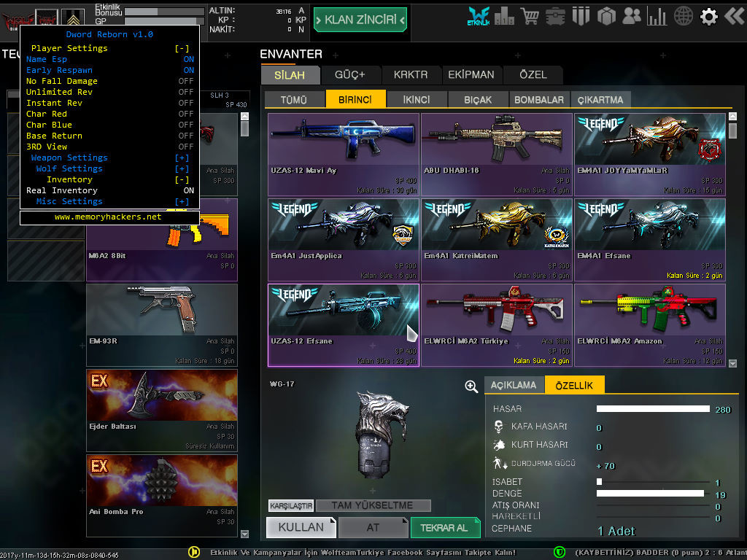Screen dimensions: 747x560
Task: Click the green shield icon in status bar
Action: [560, 552]
